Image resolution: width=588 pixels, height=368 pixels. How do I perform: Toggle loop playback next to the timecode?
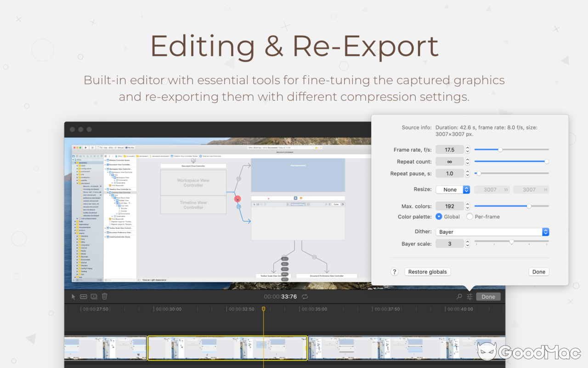[x=305, y=297]
